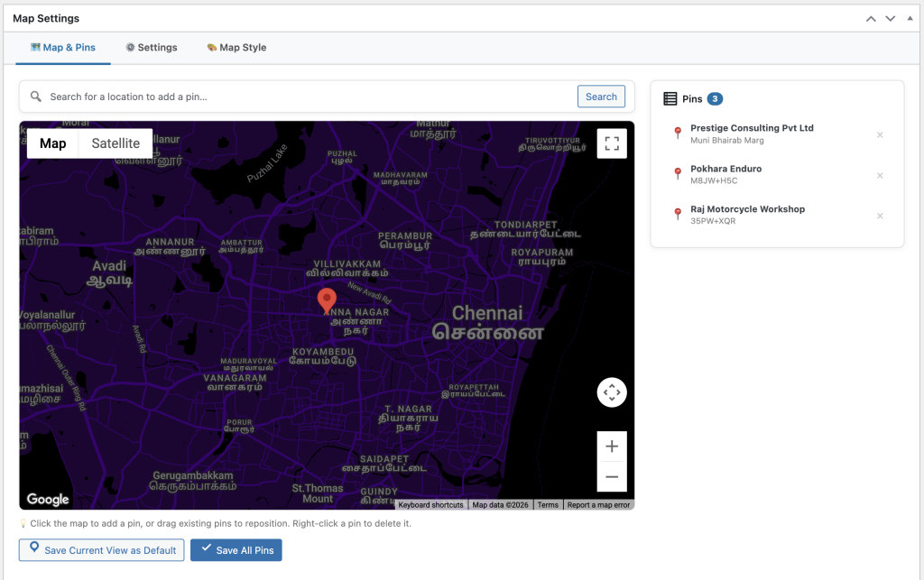Open the Map Style tab

click(x=236, y=47)
